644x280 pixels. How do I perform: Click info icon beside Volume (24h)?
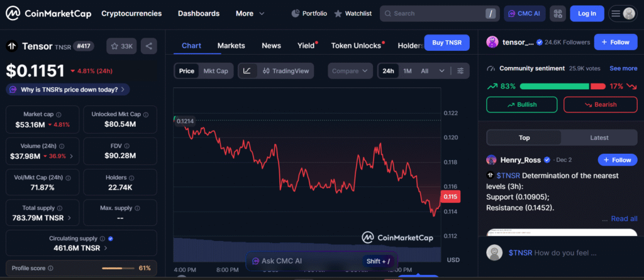[61, 146]
